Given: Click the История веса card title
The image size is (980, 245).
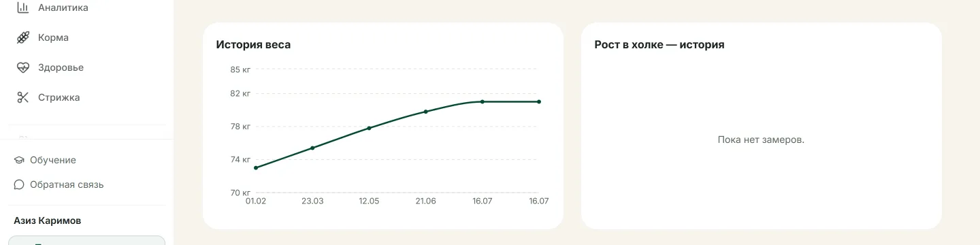Looking at the screenshot, I should click(253, 45).
